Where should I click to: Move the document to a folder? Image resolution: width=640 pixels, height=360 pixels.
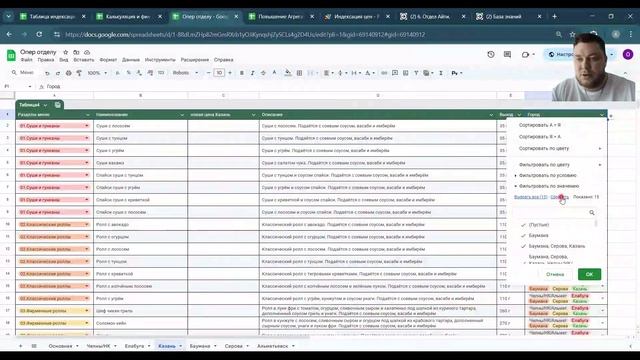(x=76, y=52)
